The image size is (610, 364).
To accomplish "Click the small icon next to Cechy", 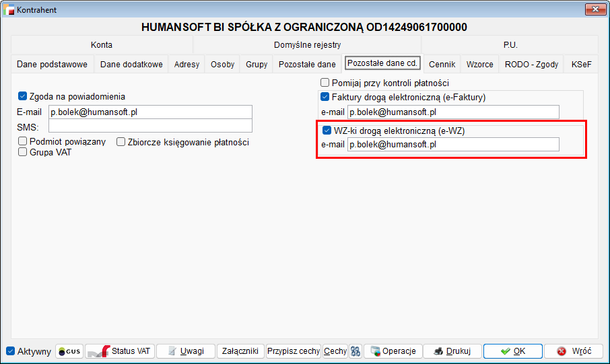I will pos(355,351).
